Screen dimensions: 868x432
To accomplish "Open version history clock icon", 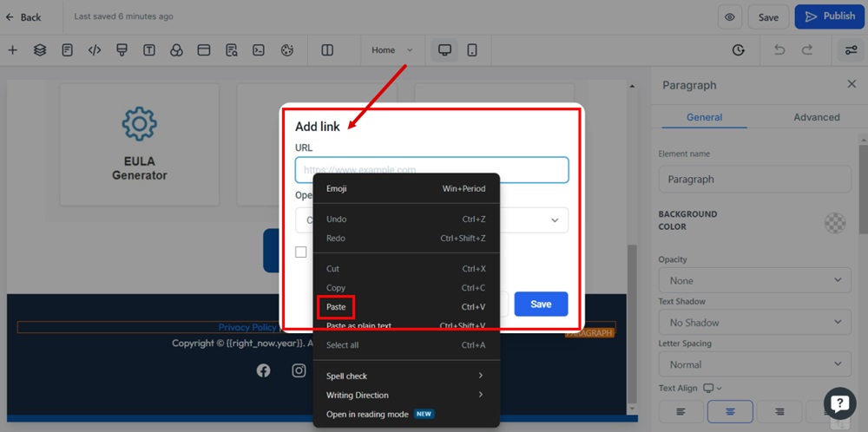I will pos(738,50).
